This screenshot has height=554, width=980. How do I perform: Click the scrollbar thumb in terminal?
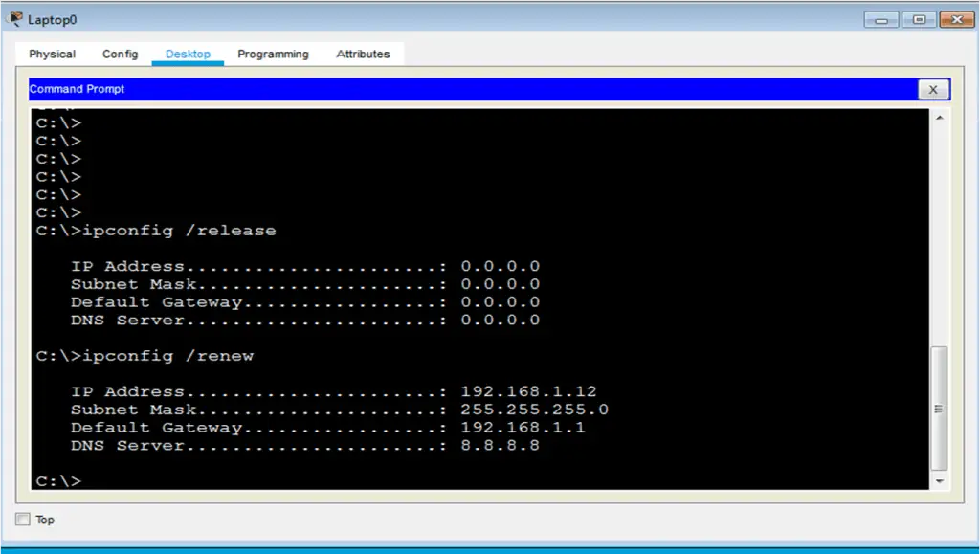[x=939, y=409]
